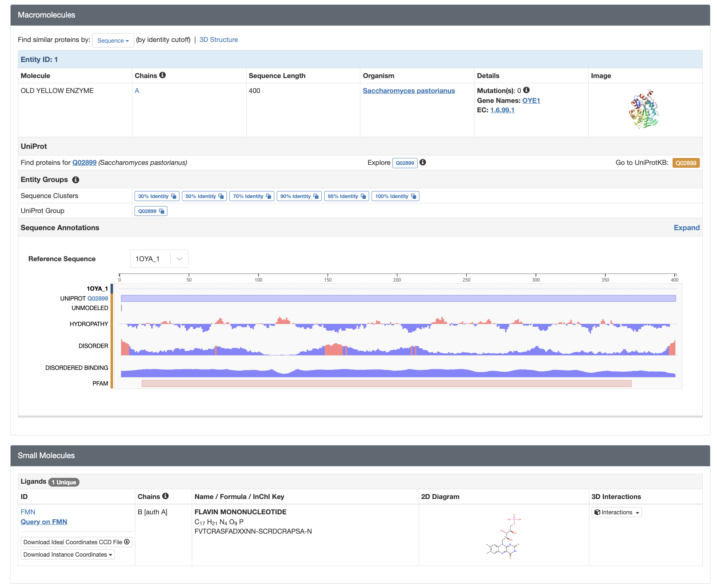
Task: Click the info icon next to Chains header
Action: 163,75
